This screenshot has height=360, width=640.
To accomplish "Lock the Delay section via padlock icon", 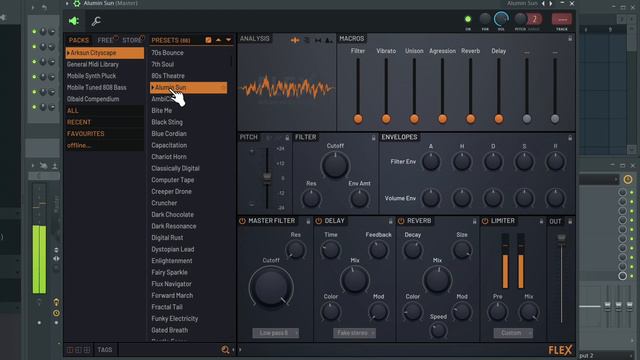I will tap(390, 221).
